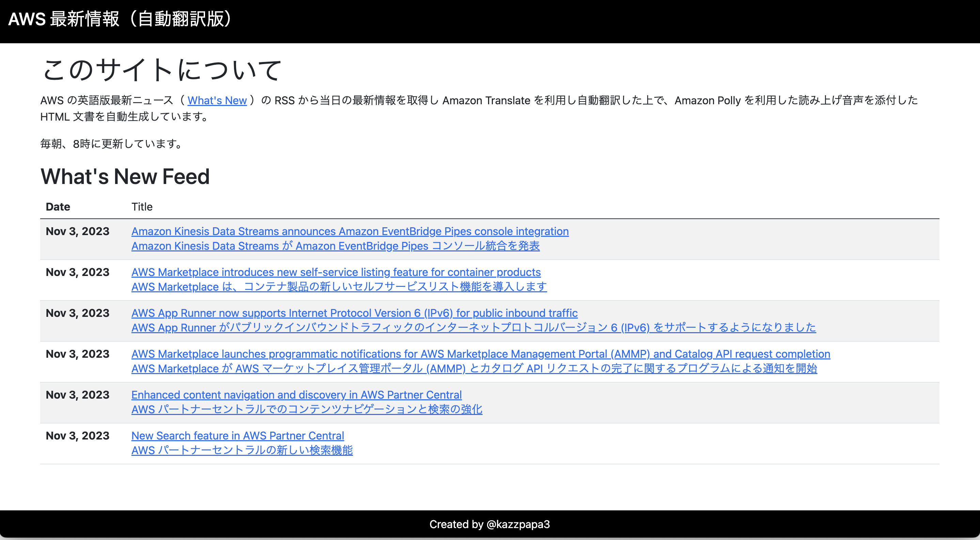Click the What's New Feed heading

point(125,176)
